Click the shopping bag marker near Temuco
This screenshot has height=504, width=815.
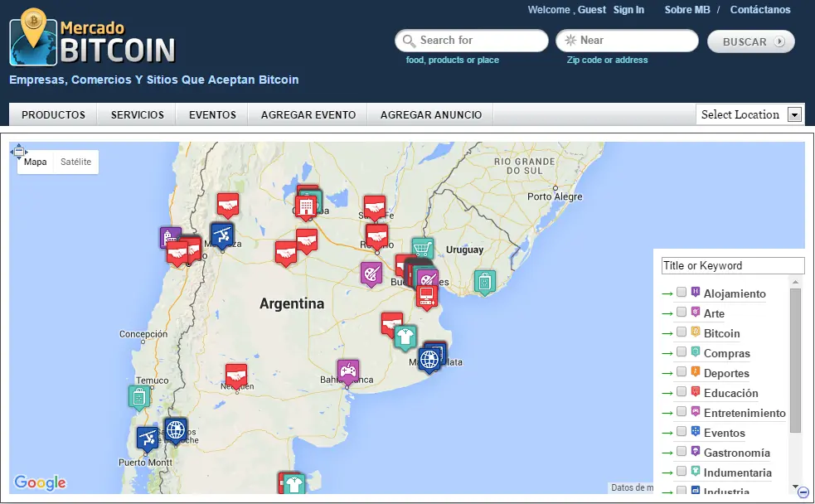tap(138, 398)
